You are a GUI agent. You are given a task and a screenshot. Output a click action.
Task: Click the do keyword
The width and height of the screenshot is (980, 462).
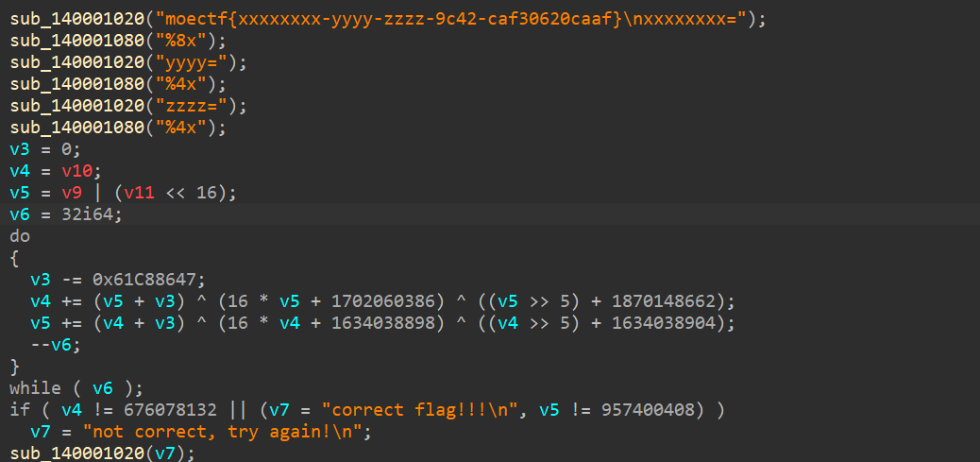pos(20,236)
